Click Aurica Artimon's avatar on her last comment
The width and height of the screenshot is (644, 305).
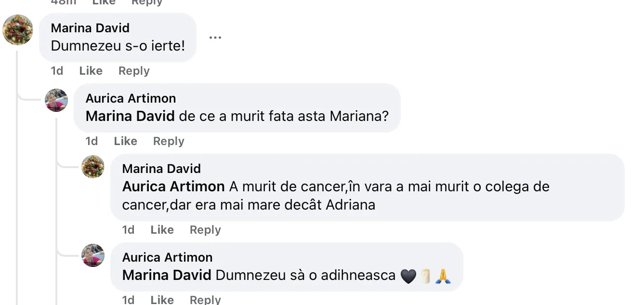coord(92,256)
